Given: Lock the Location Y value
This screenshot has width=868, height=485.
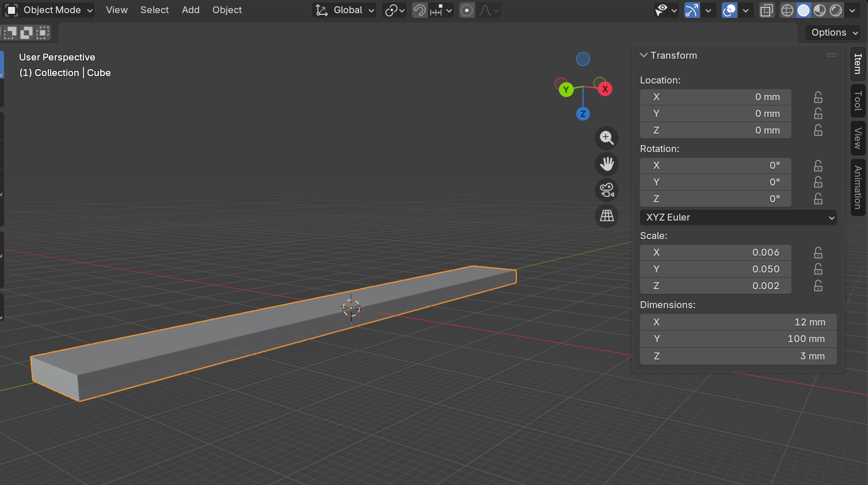Looking at the screenshot, I should pyautogui.click(x=818, y=114).
